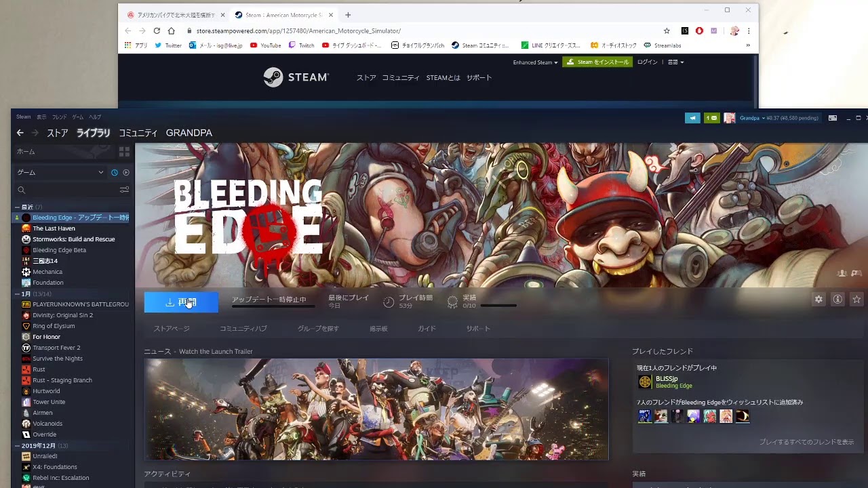Select Bleeding Edge Beta in library list
This screenshot has width=868, height=488.
[x=59, y=250]
